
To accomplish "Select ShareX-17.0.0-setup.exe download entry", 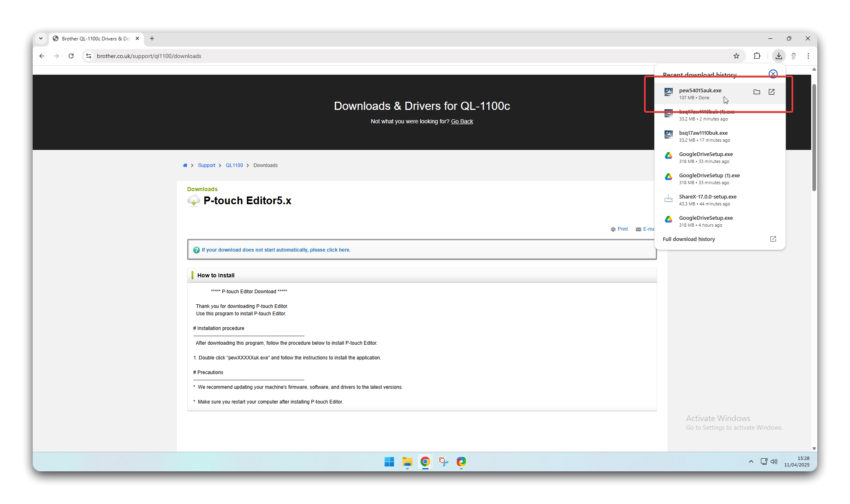I will pyautogui.click(x=707, y=200).
